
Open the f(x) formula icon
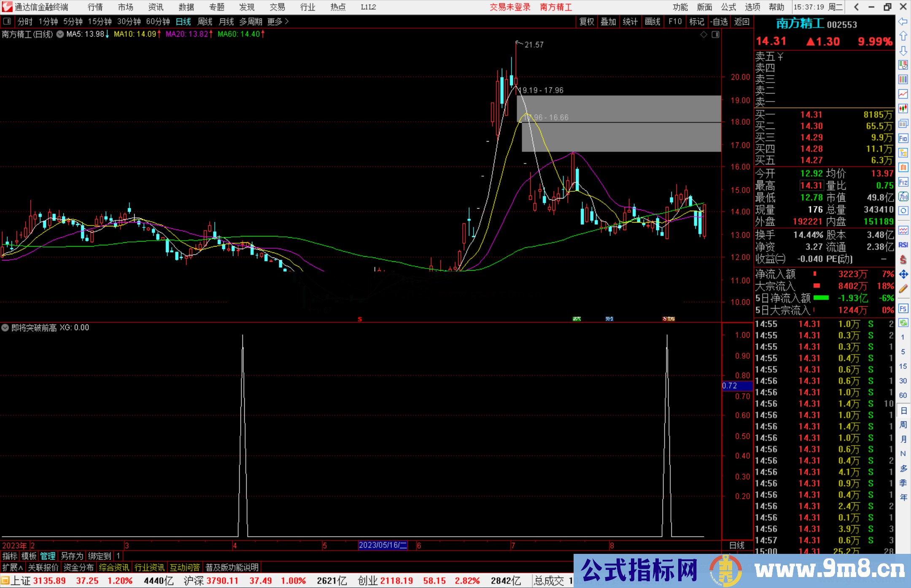[903, 196]
